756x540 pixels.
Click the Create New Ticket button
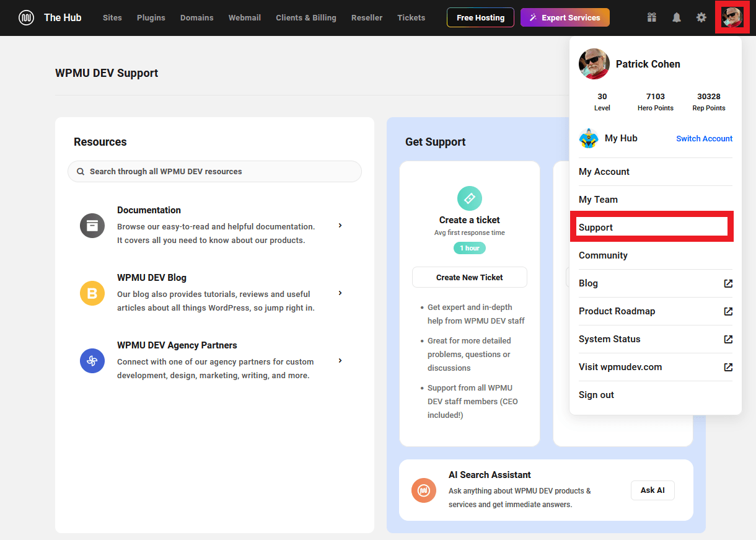pos(470,277)
